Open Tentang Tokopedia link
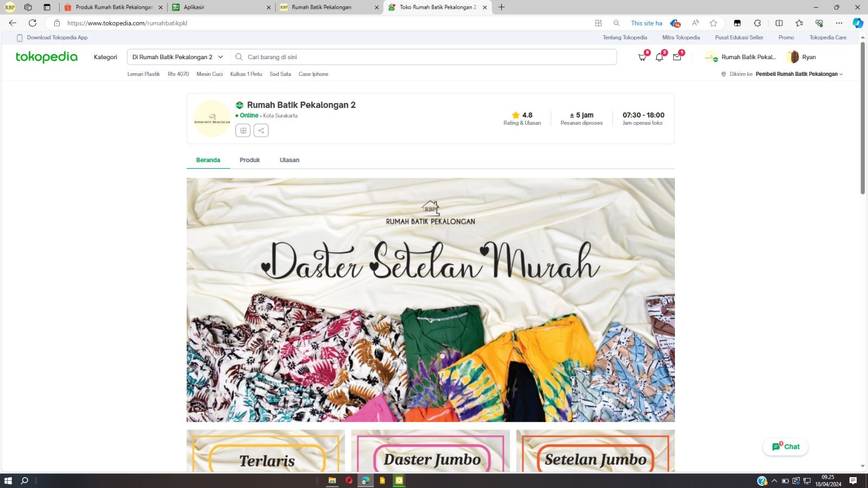The image size is (868, 488). [x=625, y=37]
